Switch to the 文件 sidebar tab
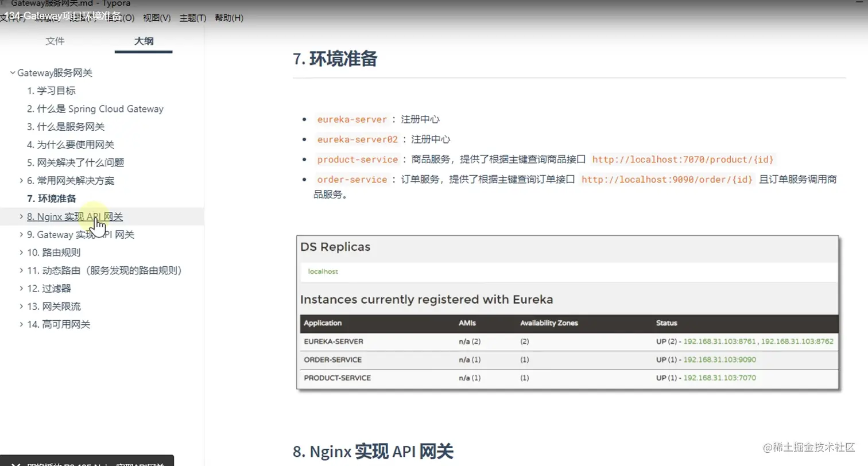 (55, 41)
